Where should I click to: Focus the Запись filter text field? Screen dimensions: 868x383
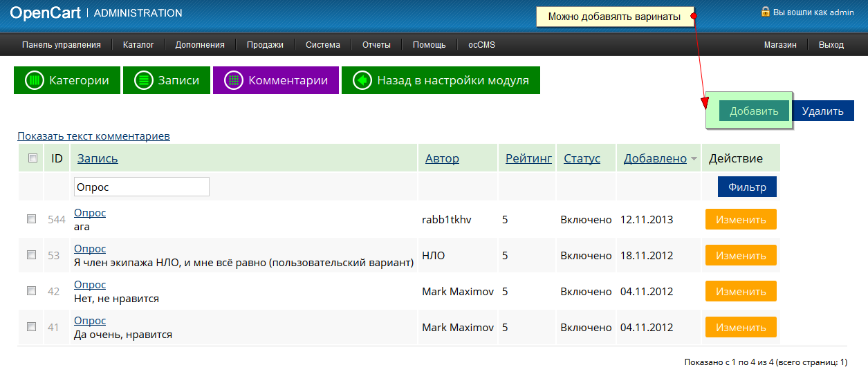(x=141, y=187)
